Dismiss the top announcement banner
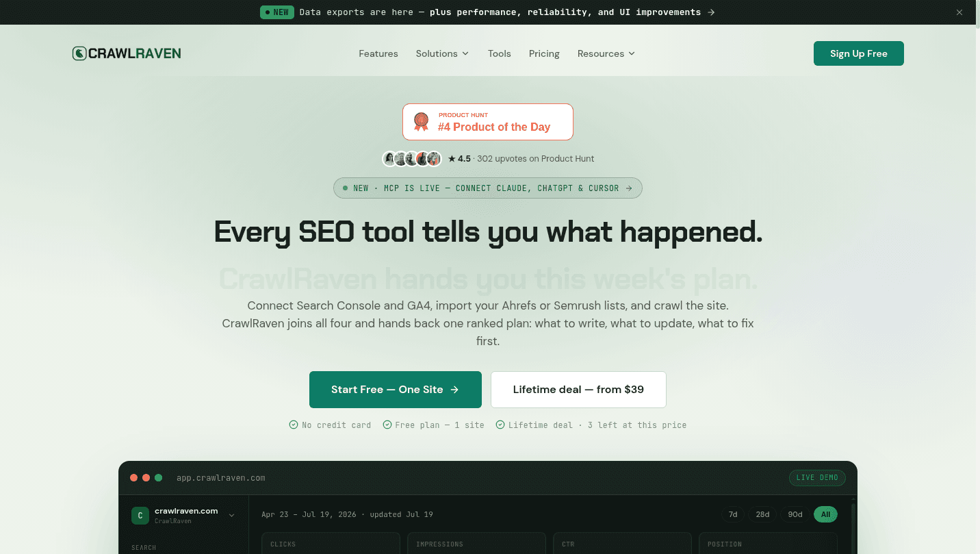 (x=959, y=12)
